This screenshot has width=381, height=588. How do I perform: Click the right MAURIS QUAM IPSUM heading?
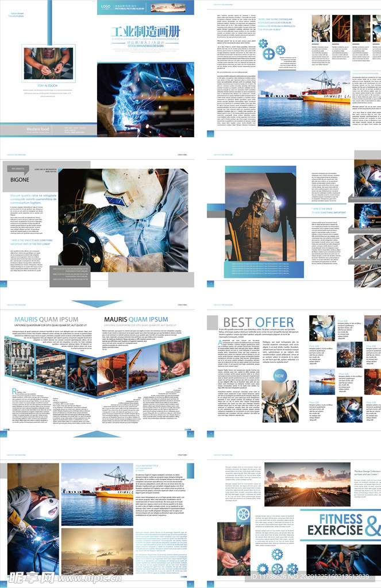coord(136,319)
